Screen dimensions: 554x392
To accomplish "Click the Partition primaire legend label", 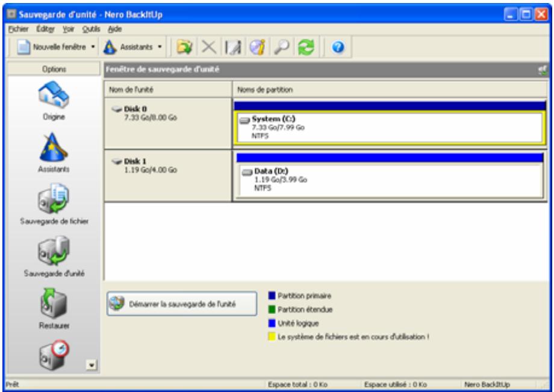I will (x=304, y=296).
